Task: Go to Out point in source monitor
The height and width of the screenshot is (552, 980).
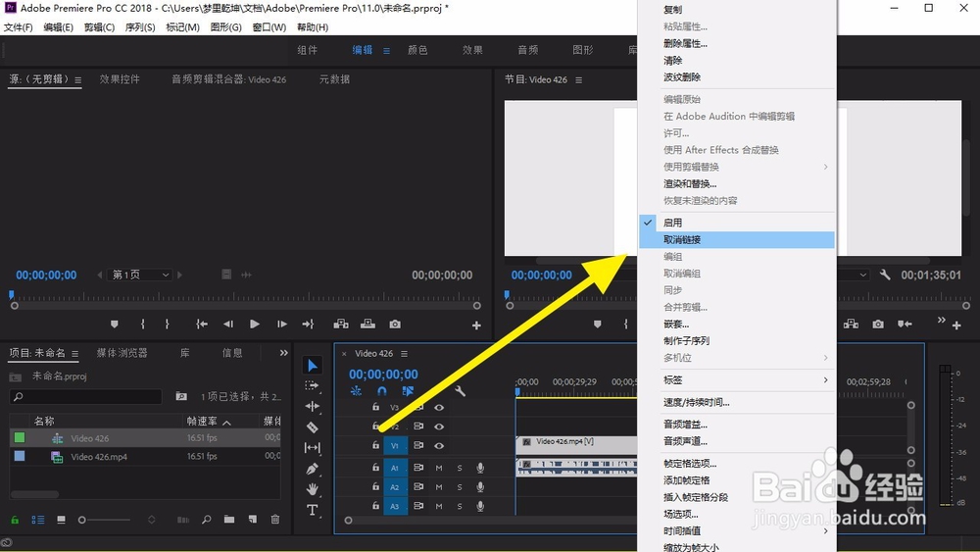Action: (308, 324)
